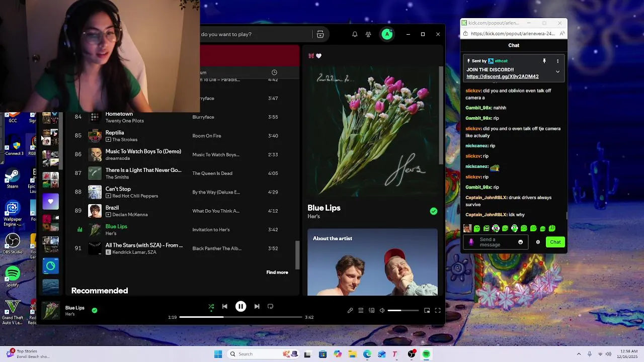Enter Spotify full screen mode

[438, 311]
